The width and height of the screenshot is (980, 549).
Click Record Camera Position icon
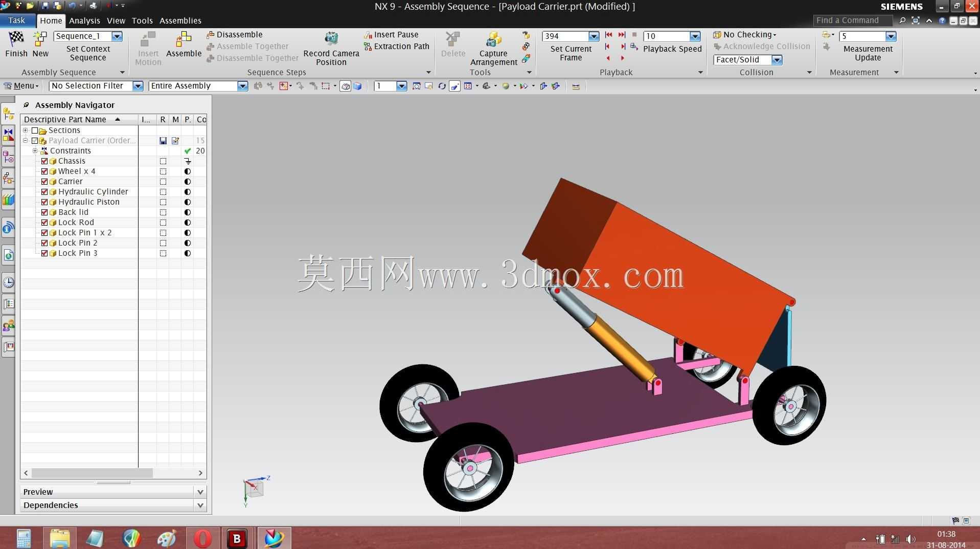[x=331, y=39]
